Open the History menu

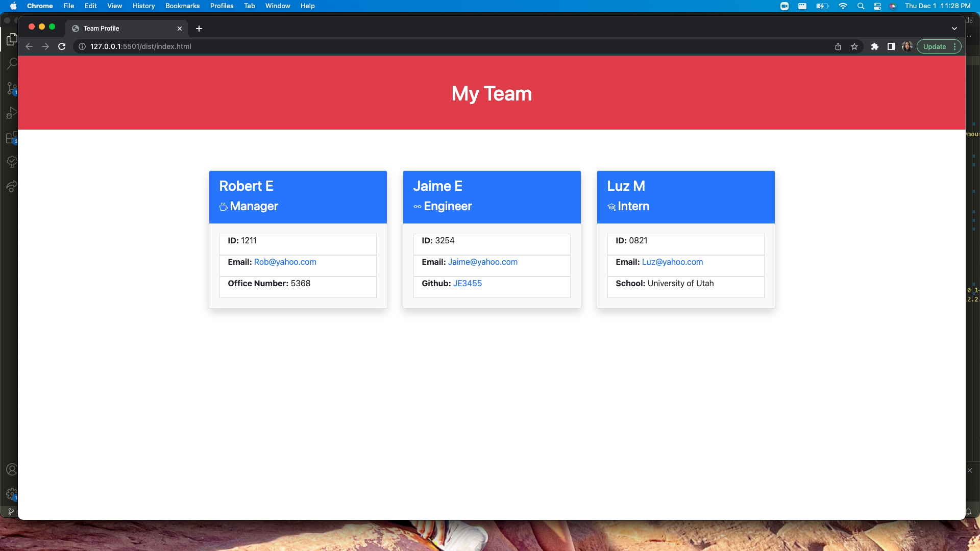point(143,6)
